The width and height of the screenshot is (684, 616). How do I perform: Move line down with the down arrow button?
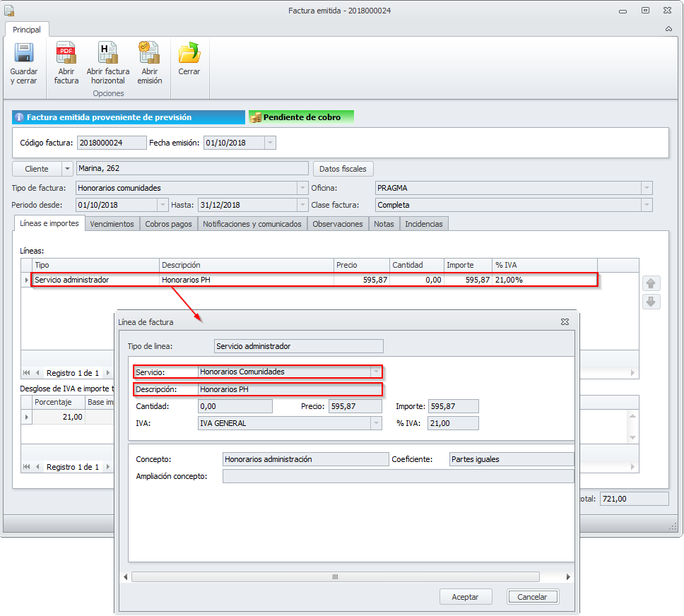(x=651, y=302)
